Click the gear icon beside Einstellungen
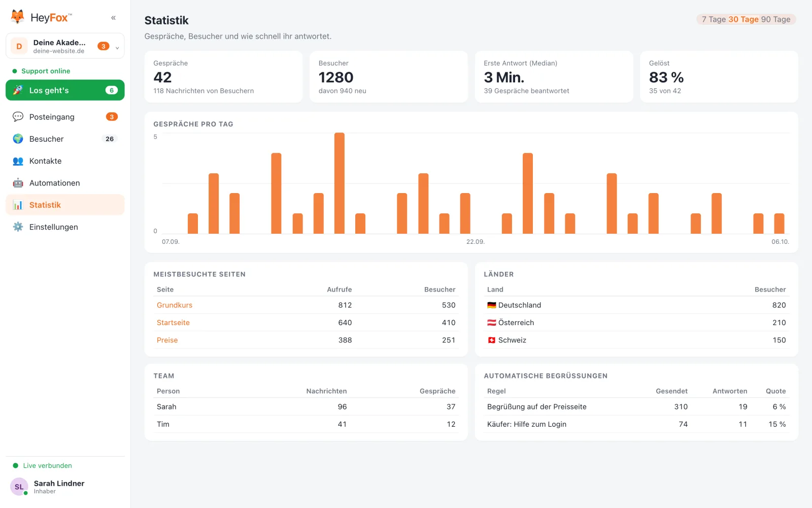The image size is (812, 508). tap(18, 227)
